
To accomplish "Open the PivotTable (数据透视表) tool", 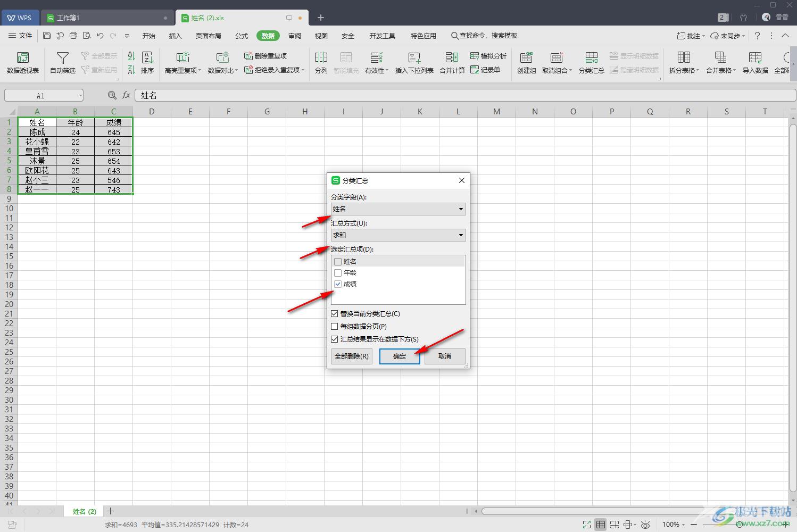I will [23, 62].
